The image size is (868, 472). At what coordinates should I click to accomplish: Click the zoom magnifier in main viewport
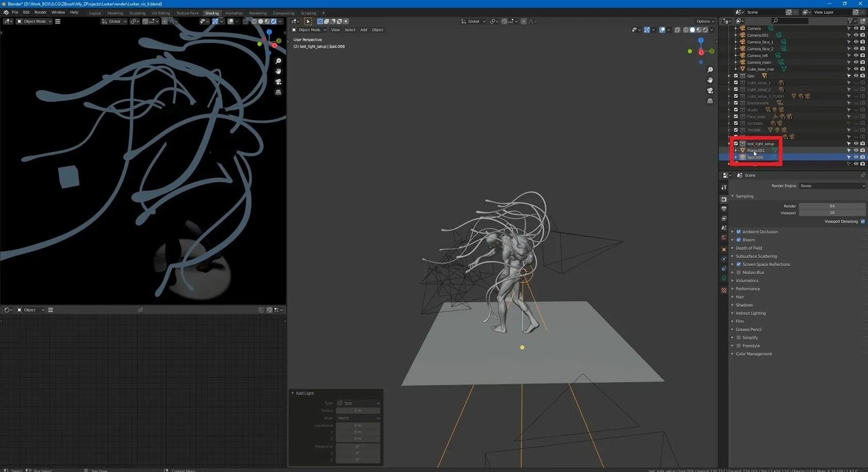pos(710,70)
